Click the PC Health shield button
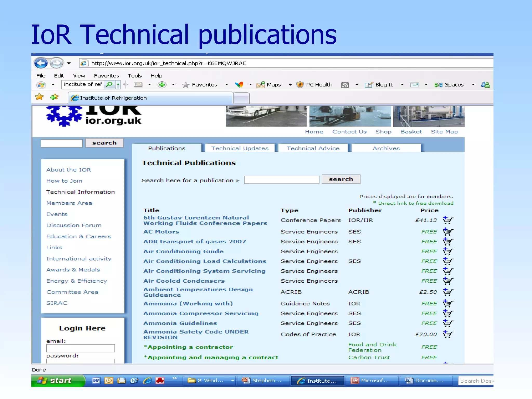 pos(315,85)
